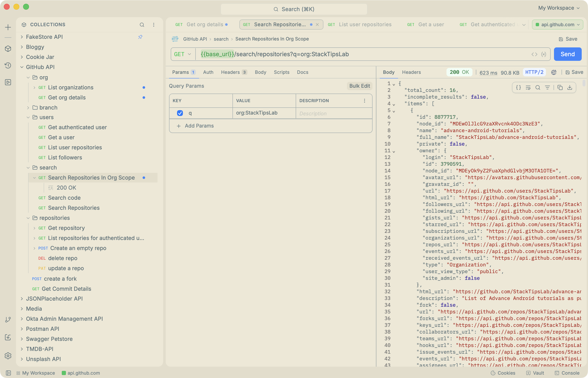
Task: Click the Bulk Edit button
Action: (x=360, y=86)
